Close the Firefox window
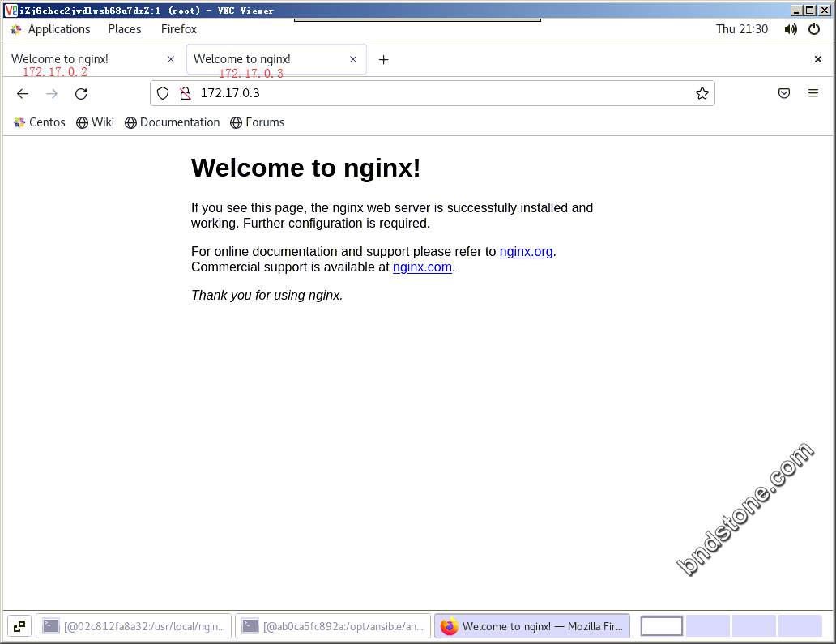836x644 pixels. click(x=818, y=59)
